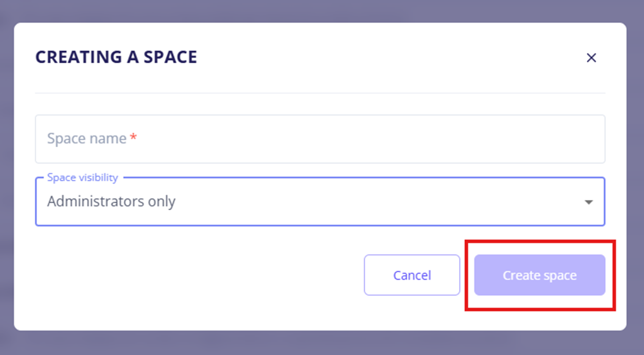This screenshot has width=644, height=355.
Task: Open the Space visibility dropdown
Action: 320,202
